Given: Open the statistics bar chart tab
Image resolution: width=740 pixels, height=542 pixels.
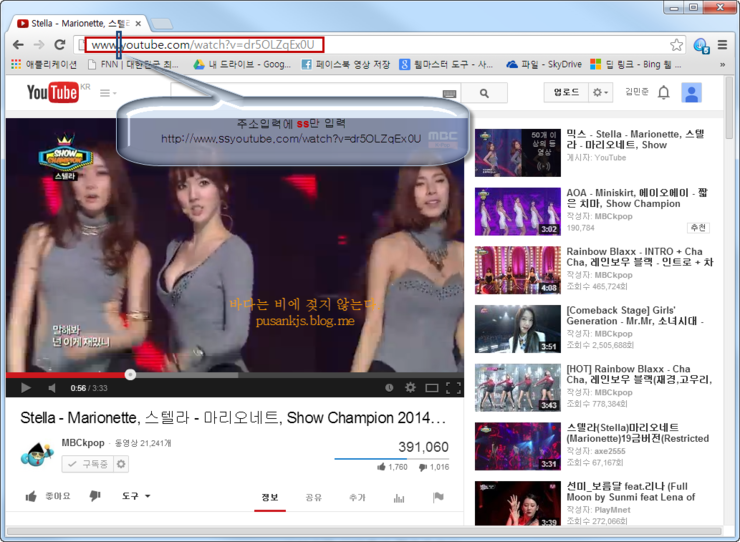Looking at the screenshot, I should tap(399, 498).
